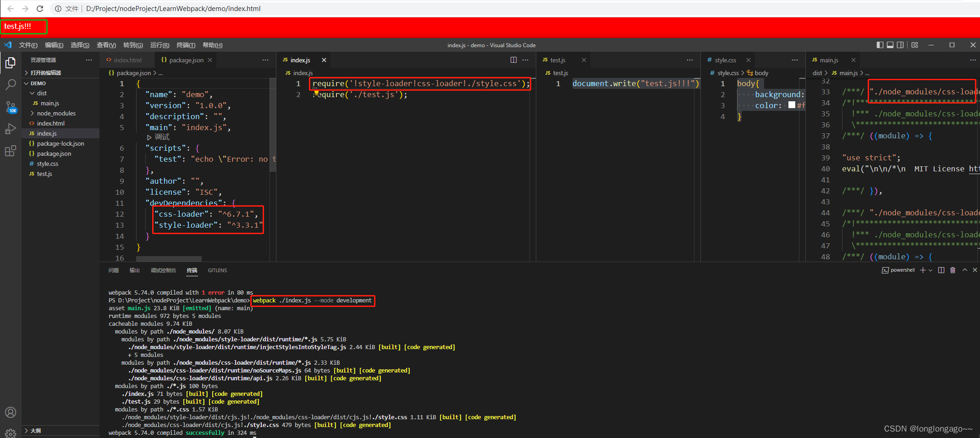Open Explorer panel more actions menu
This screenshot has width=980, height=438.
click(89, 60)
